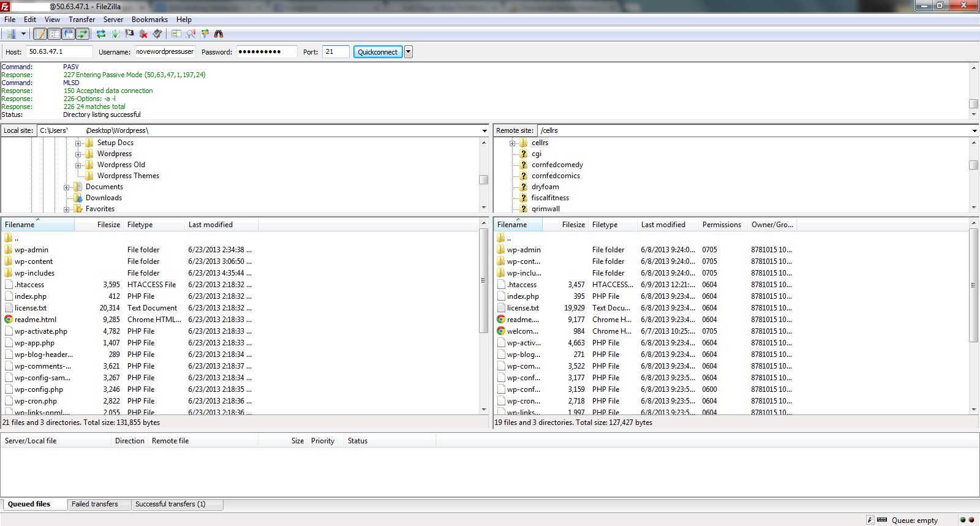Click the Quickconnect button

[x=377, y=52]
